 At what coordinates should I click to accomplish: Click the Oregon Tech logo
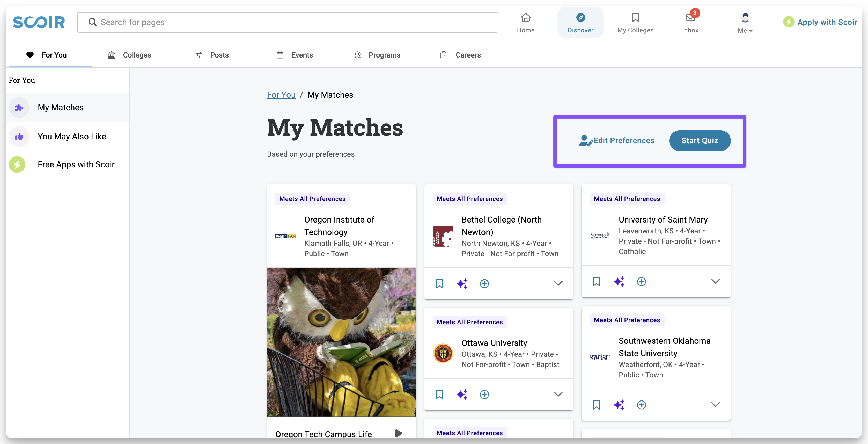click(x=285, y=236)
